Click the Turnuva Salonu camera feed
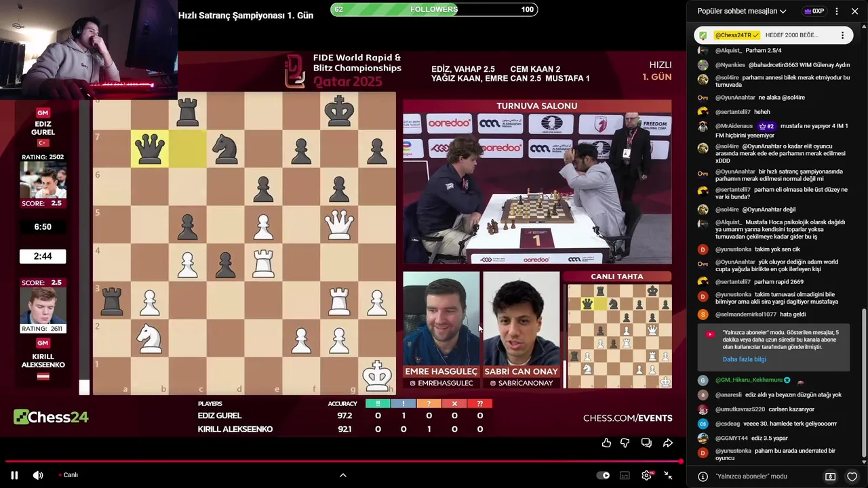This screenshot has height=488, width=868. (x=537, y=188)
